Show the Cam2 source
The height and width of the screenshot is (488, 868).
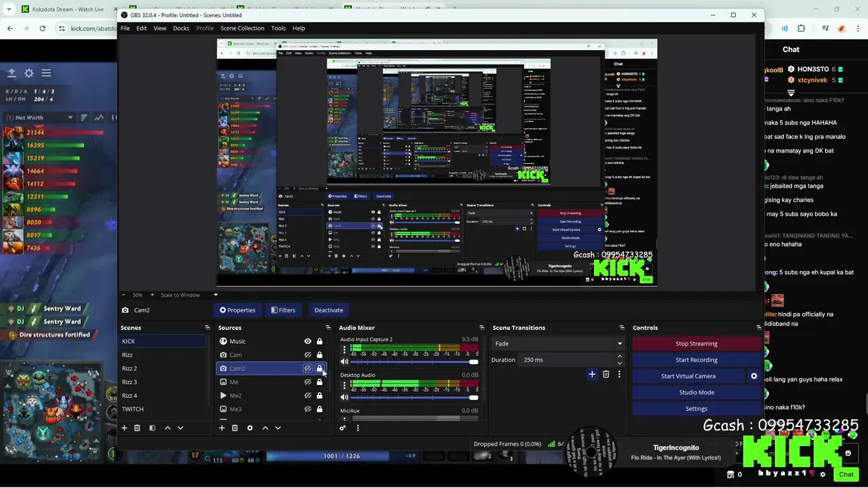(308, 369)
